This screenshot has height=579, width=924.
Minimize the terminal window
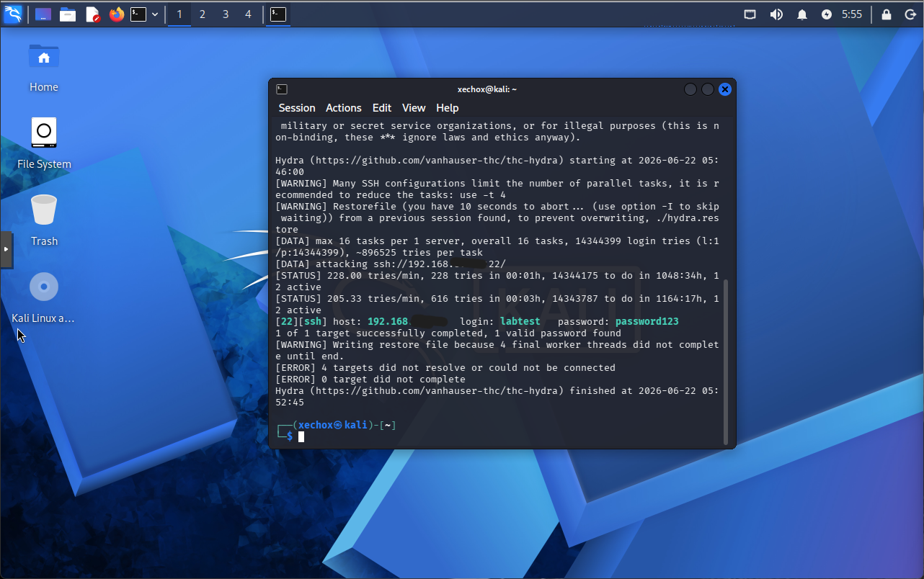coord(690,89)
